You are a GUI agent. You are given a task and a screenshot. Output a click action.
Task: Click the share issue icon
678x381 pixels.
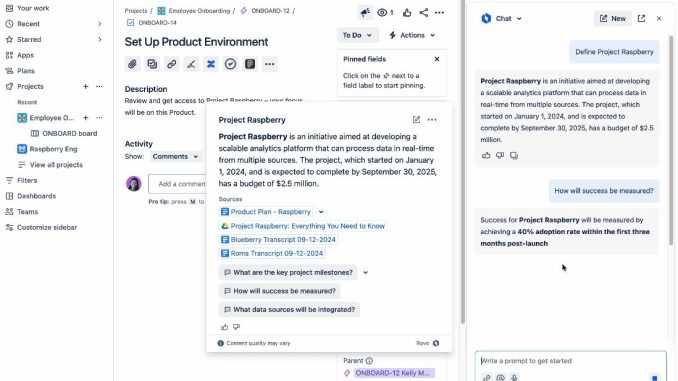[x=424, y=13]
